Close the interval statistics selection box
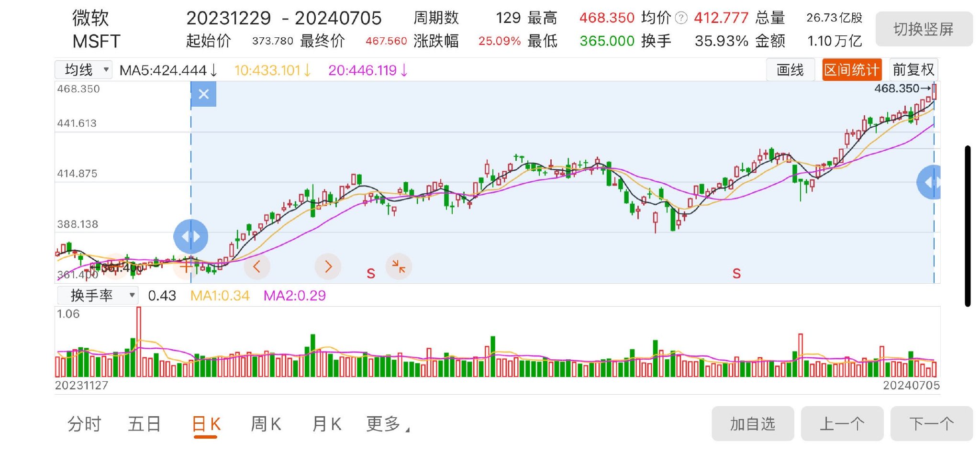980x453 pixels. pos(203,94)
